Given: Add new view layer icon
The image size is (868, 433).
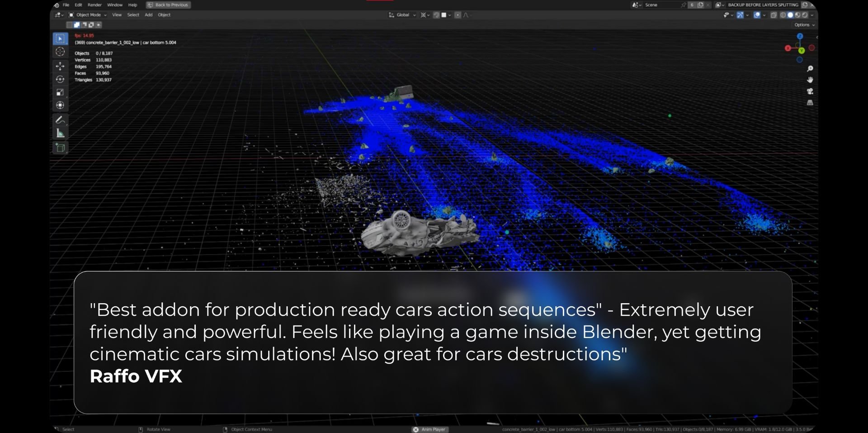Looking at the screenshot, I should coord(804,5).
